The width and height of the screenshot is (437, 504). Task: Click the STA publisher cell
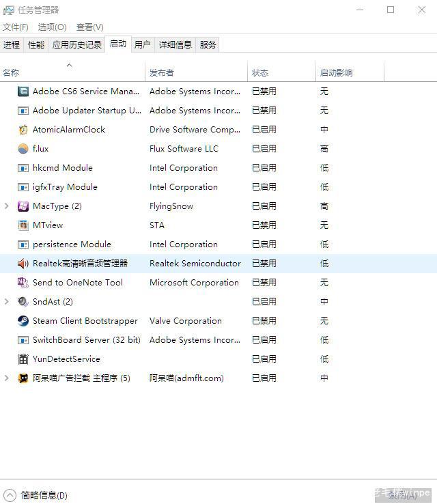tap(157, 225)
